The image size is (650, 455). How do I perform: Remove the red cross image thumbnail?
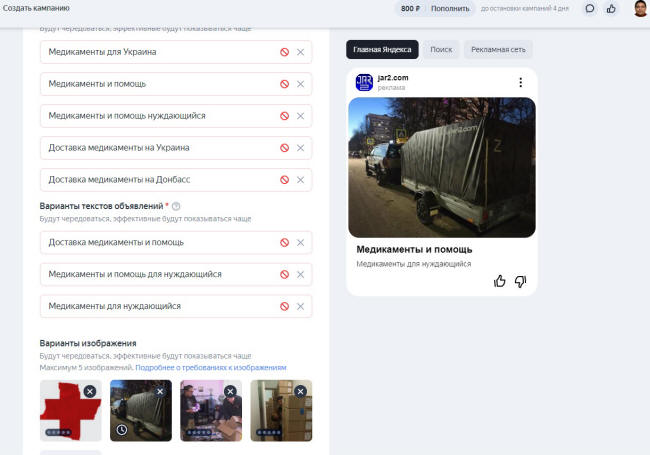click(x=89, y=391)
